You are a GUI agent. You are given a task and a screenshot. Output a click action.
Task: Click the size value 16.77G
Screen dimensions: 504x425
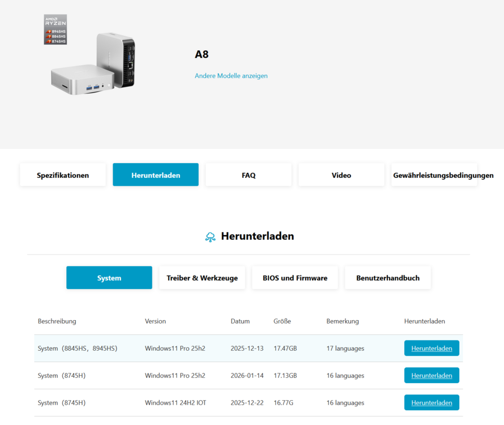pos(283,403)
